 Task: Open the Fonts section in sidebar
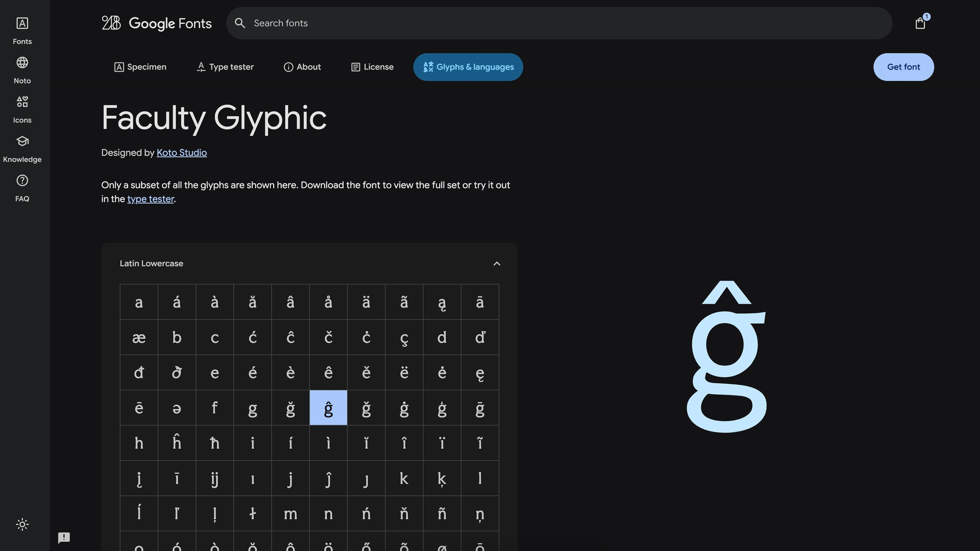point(22,30)
